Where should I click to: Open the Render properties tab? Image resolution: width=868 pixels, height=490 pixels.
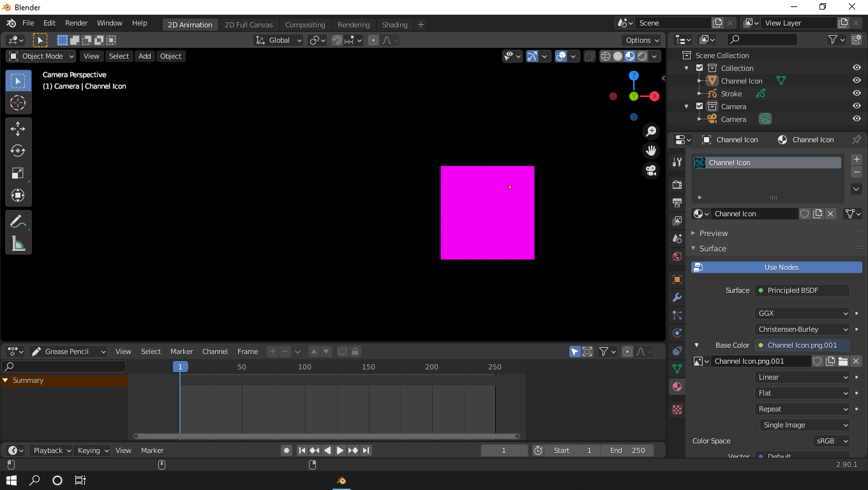tap(677, 185)
